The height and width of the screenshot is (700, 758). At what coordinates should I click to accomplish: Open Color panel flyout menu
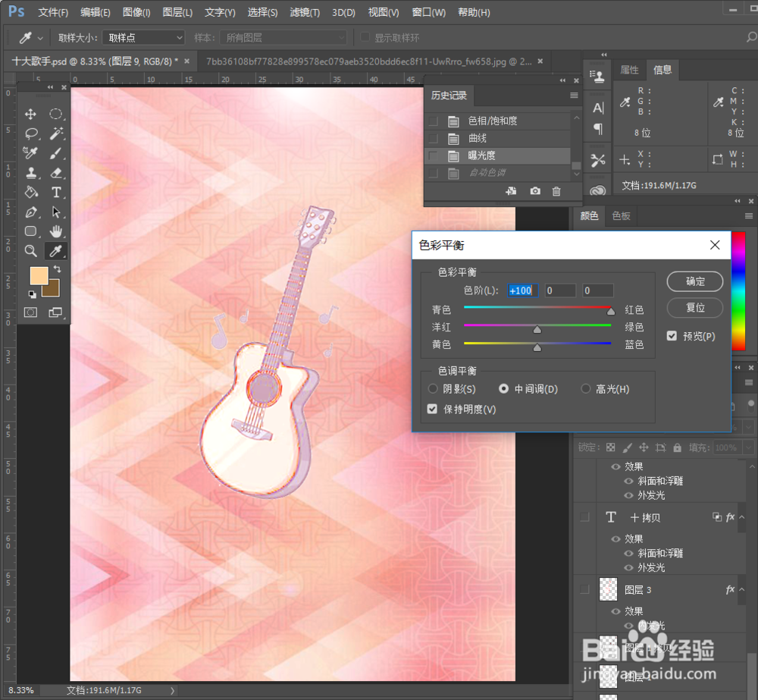tap(749, 215)
